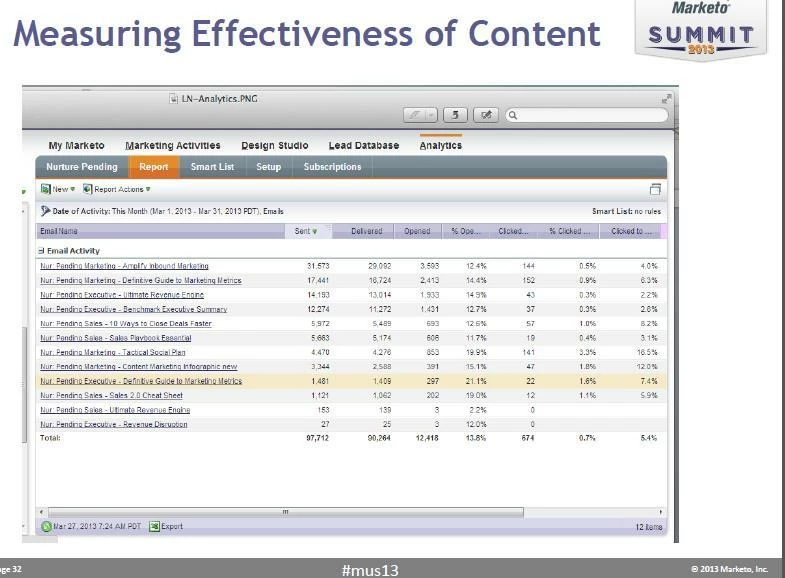Open Nur: Pending Sales - Sales 2.0 Cheat Sheet
Image resolution: width=785 pixels, height=578 pixels.
click(111, 395)
